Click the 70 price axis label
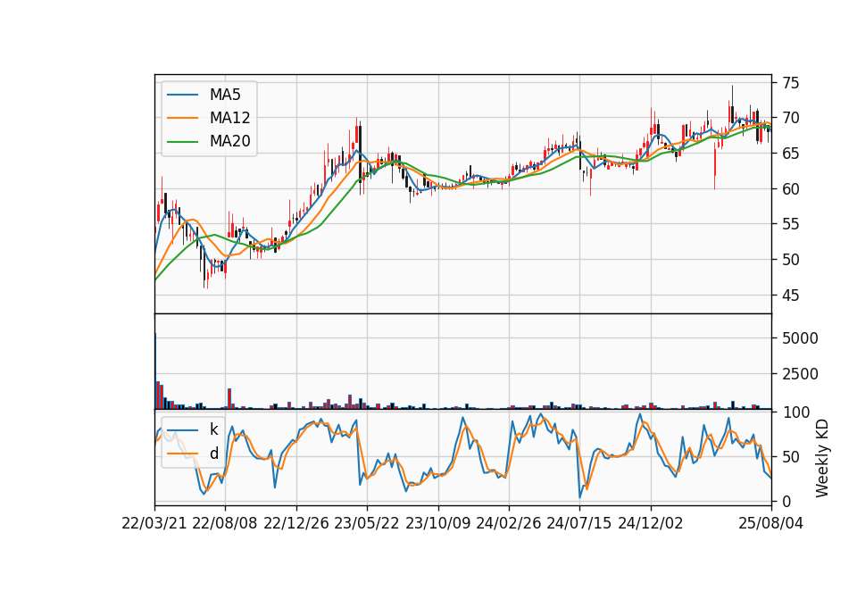This screenshot has height=616, width=857. coord(791,118)
